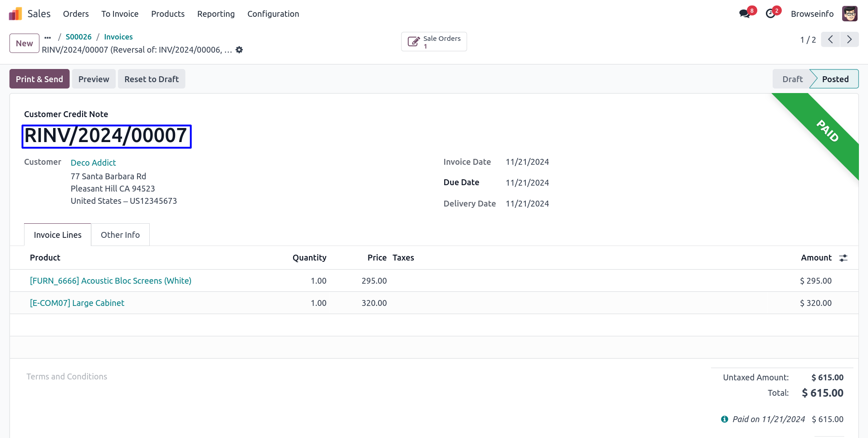Click the Sales app logo icon
This screenshot has width=868, height=438.
[15, 14]
